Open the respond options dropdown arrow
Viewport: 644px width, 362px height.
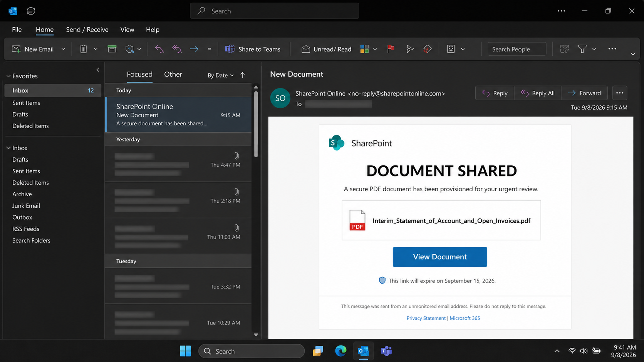coord(210,49)
